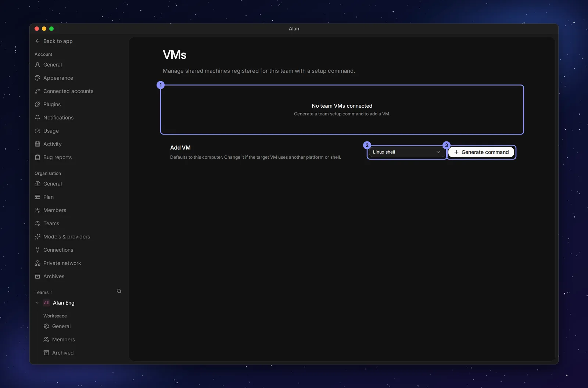Click the 'Workspace' section label
Image resolution: width=588 pixels, height=388 pixels.
click(x=55, y=316)
